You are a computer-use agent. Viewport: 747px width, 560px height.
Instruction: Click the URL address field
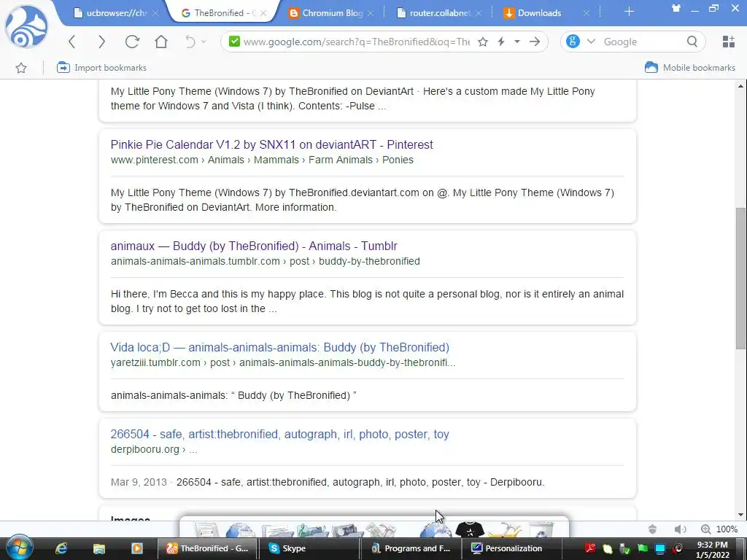pyautogui.click(x=356, y=42)
